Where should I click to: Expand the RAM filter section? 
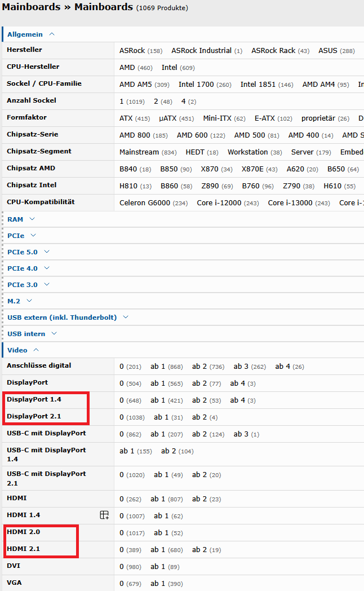[21, 219]
